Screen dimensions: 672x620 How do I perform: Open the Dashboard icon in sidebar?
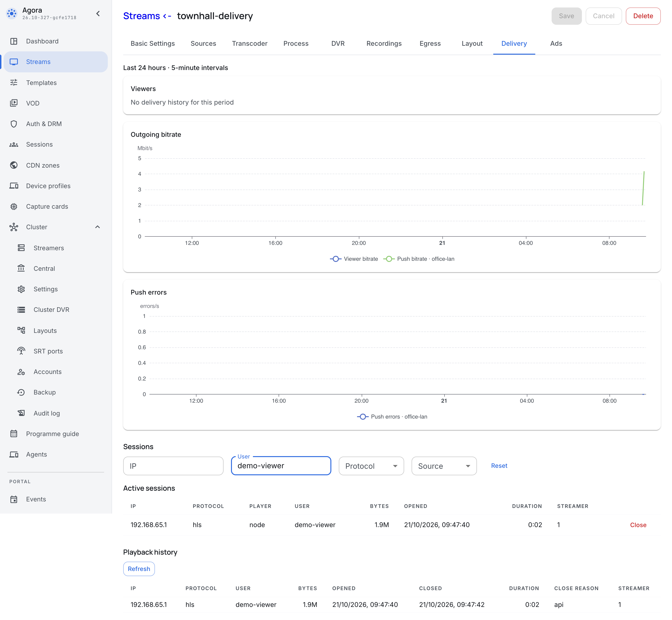(14, 41)
